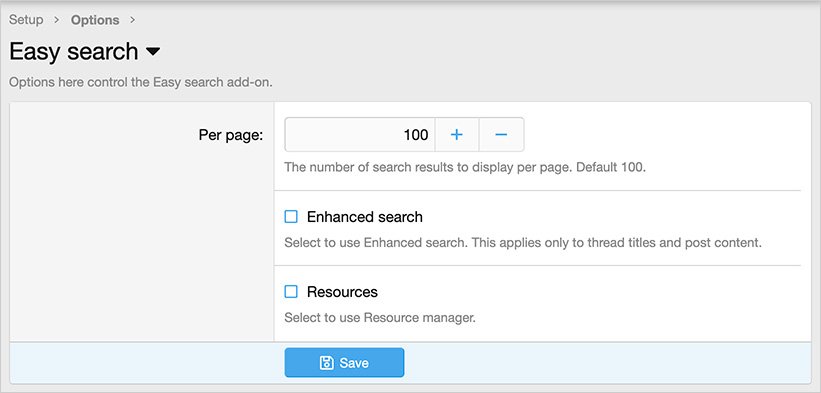Decrease Per page with the minus button
The height and width of the screenshot is (393, 821).
tap(501, 135)
